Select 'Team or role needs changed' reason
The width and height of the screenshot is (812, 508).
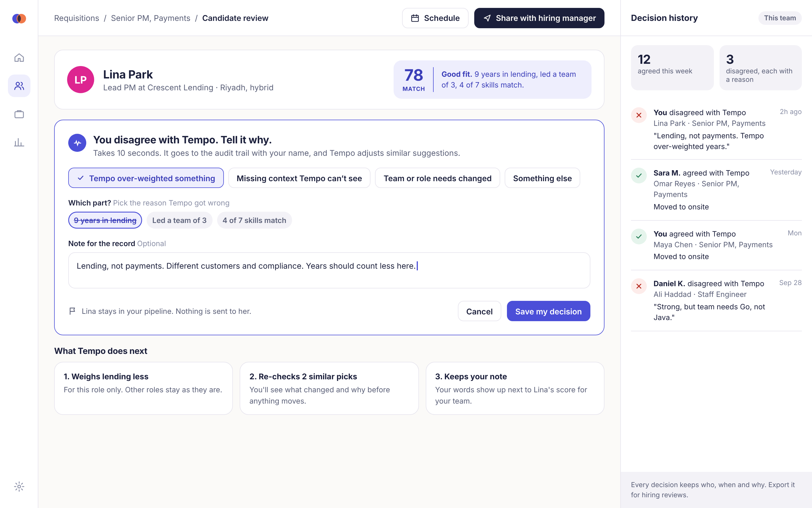[x=438, y=178]
